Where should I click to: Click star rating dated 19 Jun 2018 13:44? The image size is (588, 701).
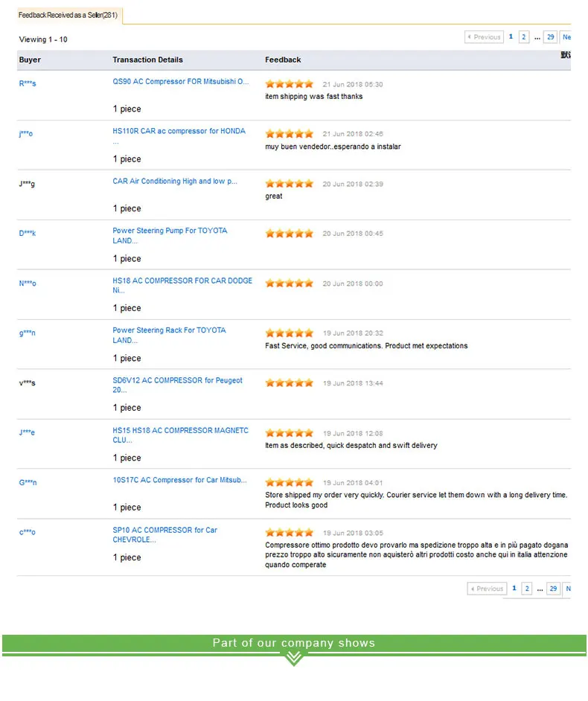(x=290, y=382)
